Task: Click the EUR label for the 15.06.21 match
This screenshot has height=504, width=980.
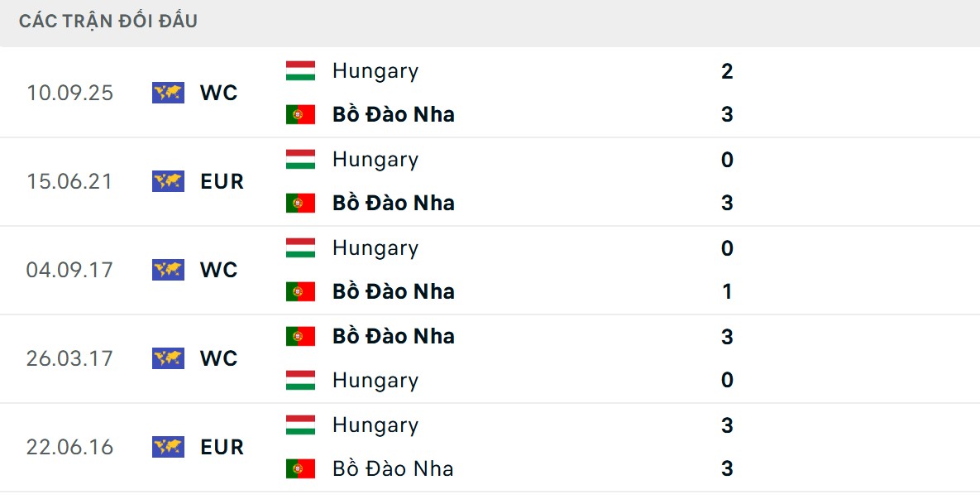Action: [222, 181]
